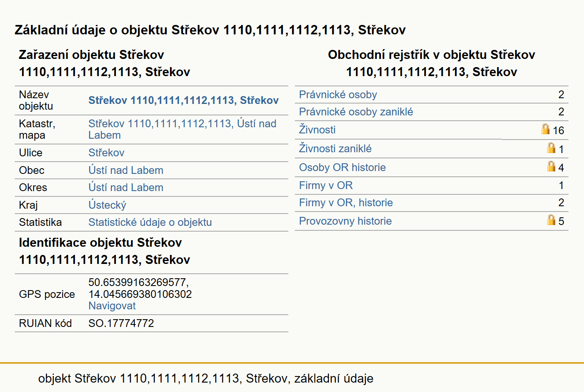Click the Navigovat link under GPS pozice

(112, 306)
